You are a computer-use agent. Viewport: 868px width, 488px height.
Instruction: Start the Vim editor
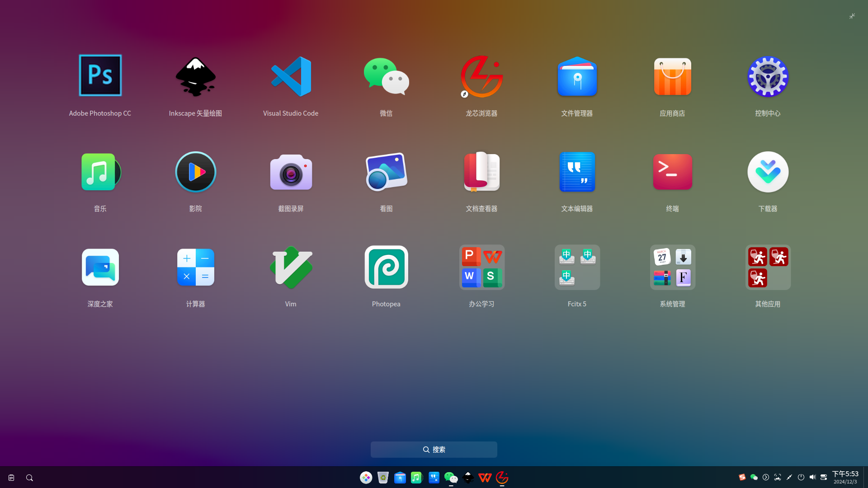[x=291, y=267]
